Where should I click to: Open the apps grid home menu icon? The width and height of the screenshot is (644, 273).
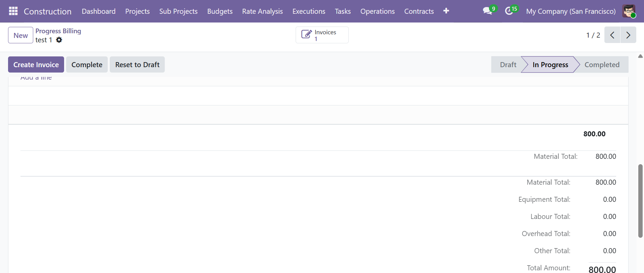pyautogui.click(x=13, y=11)
